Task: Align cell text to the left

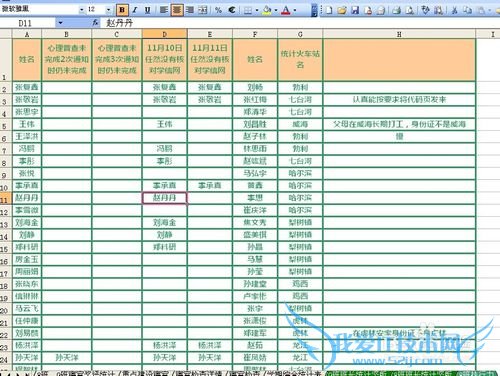Action: pos(164,10)
